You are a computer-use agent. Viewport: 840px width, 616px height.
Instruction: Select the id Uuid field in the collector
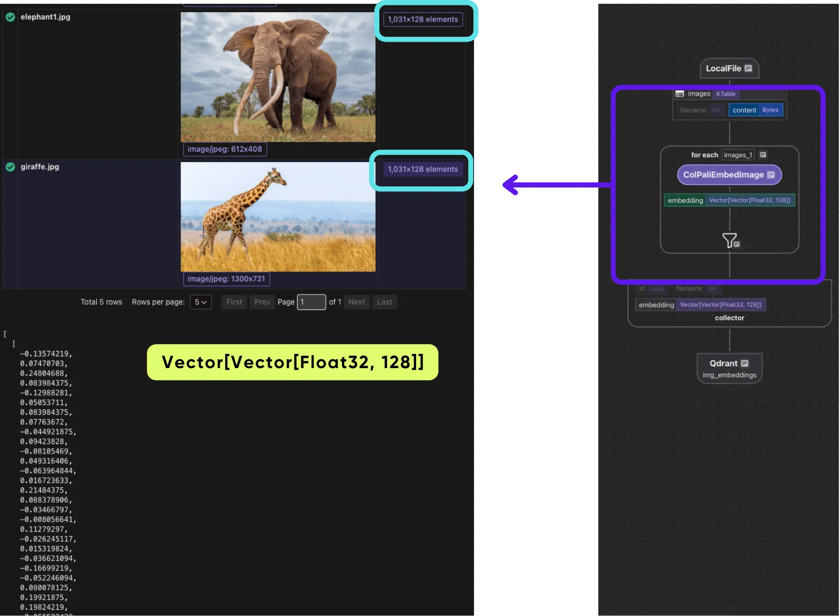coord(652,289)
